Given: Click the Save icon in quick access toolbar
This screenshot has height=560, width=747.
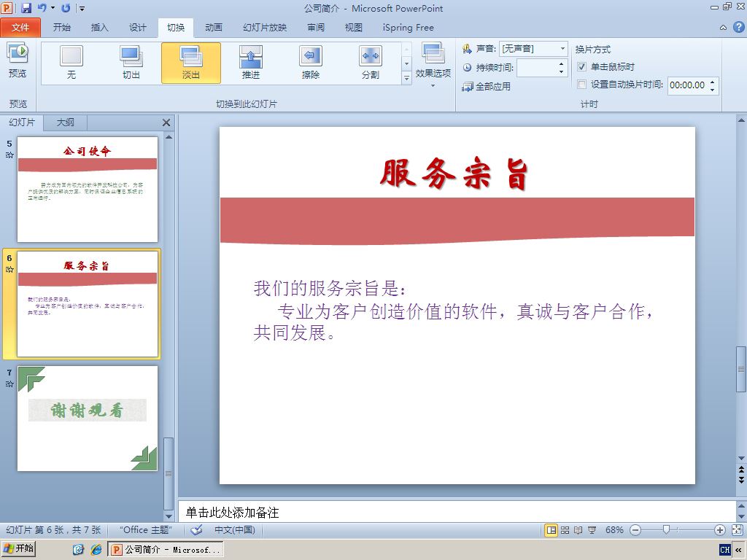Looking at the screenshot, I should (26, 8).
